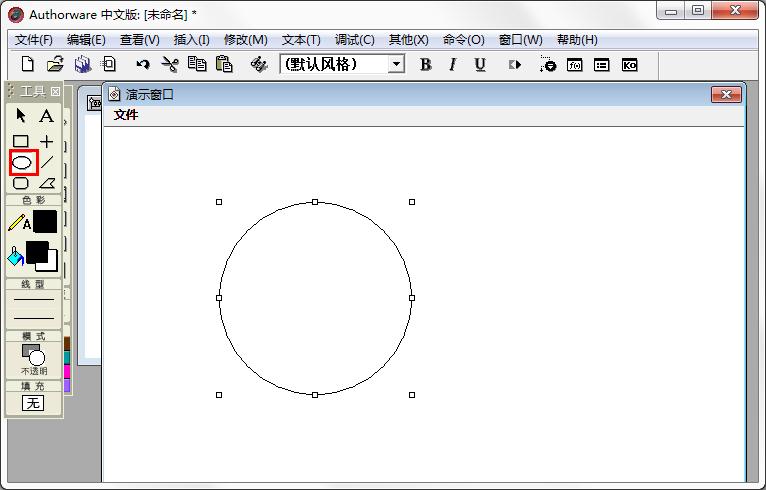Click the pencil line color icon

tap(16, 222)
